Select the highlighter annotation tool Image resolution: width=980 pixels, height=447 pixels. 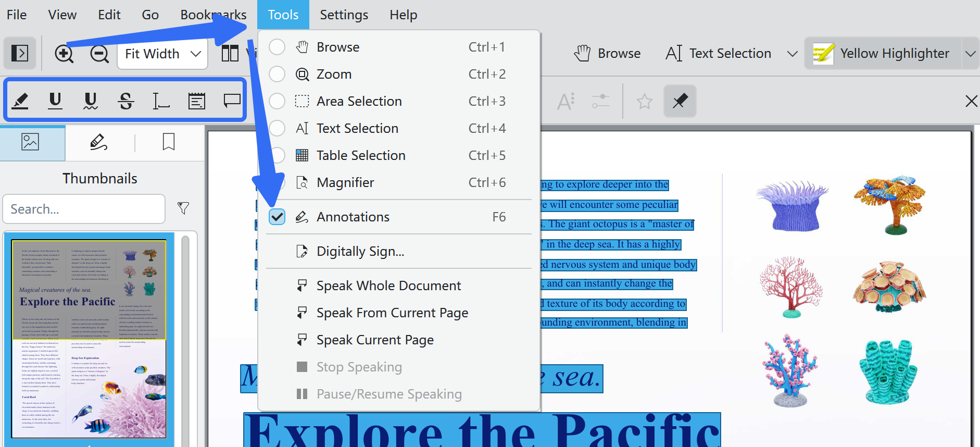coord(20,100)
